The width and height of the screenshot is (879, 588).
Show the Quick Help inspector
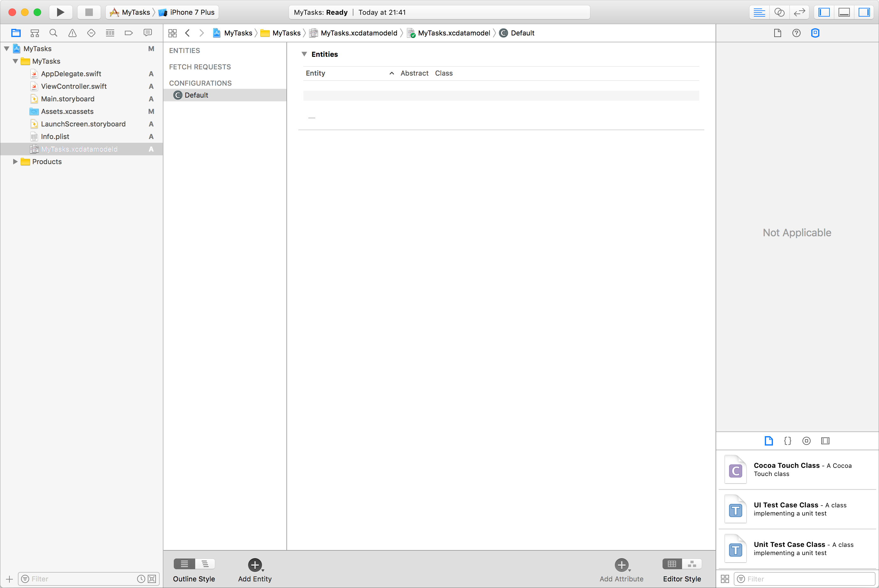pyautogui.click(x=796, y=33)
